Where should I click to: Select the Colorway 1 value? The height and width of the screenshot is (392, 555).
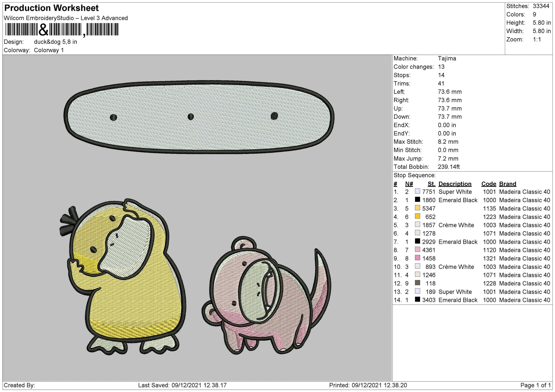[49, 50]
